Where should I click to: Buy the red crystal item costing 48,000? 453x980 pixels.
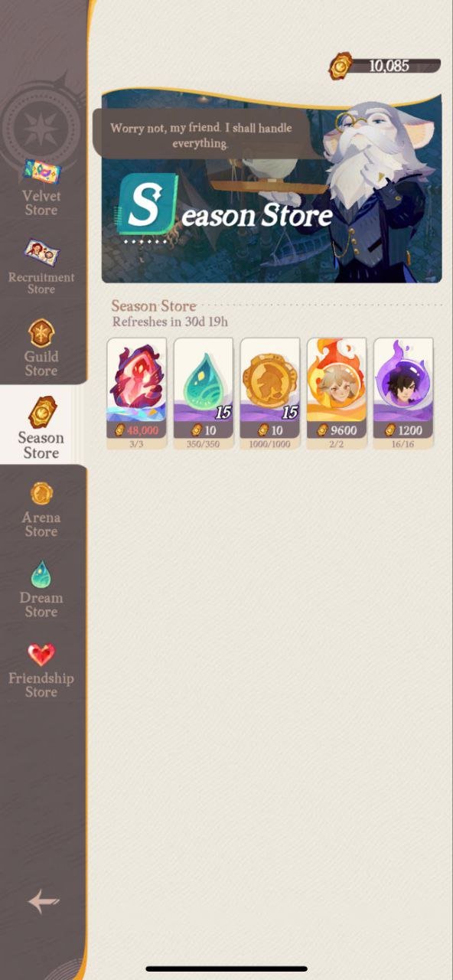(137, 394)
